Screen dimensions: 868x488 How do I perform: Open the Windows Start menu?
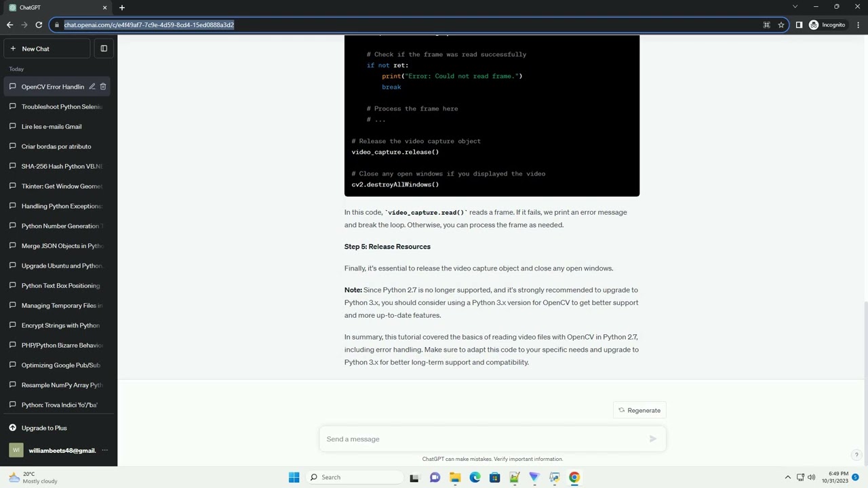tap(294, 477)
